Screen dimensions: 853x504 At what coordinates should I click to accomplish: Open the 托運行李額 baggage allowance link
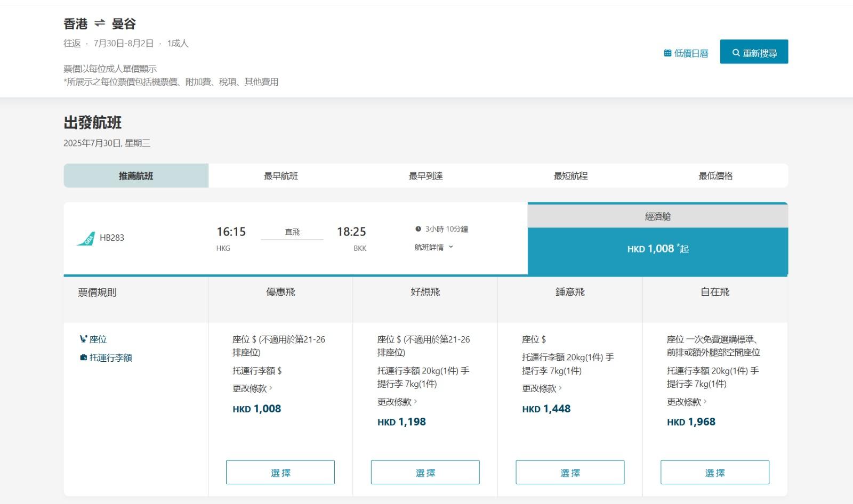[110, 357]
